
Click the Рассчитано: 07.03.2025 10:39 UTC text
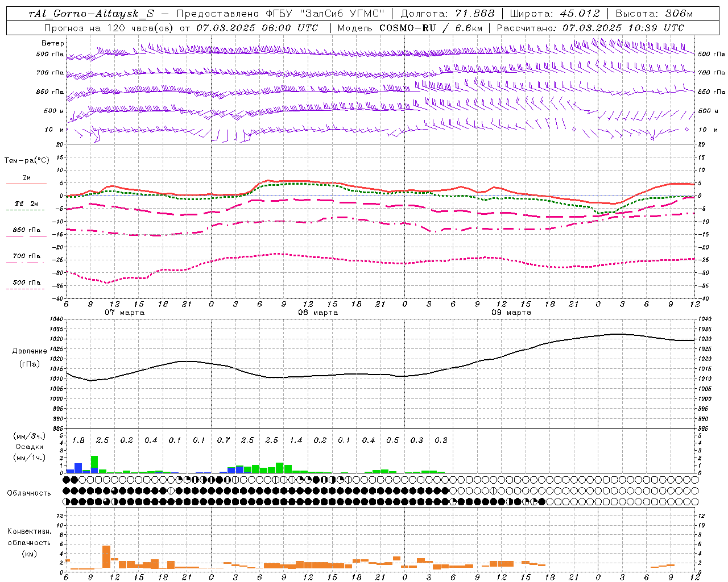click(590, 28)
